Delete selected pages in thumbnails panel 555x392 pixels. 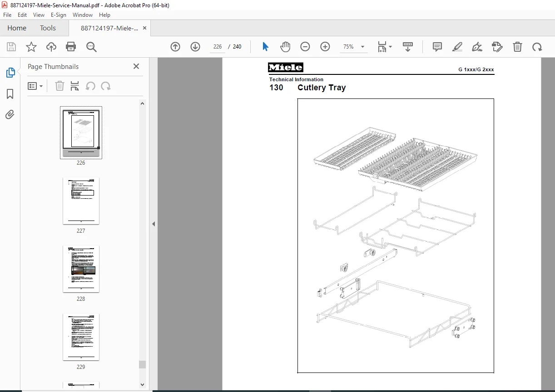[59, 86]
